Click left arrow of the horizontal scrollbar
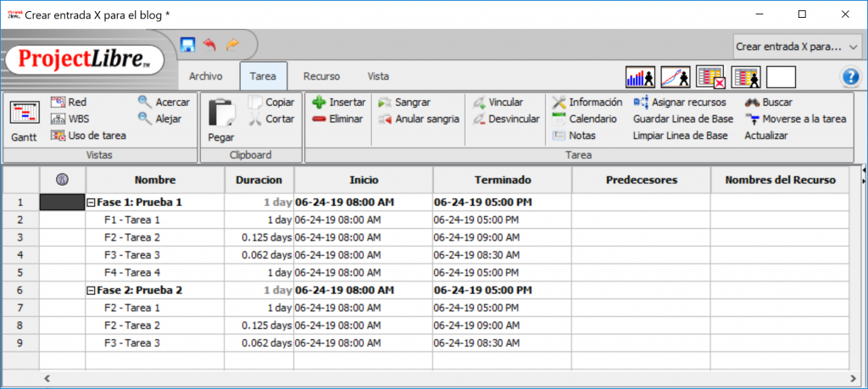 pyautogui.click(x=47, y=379)
